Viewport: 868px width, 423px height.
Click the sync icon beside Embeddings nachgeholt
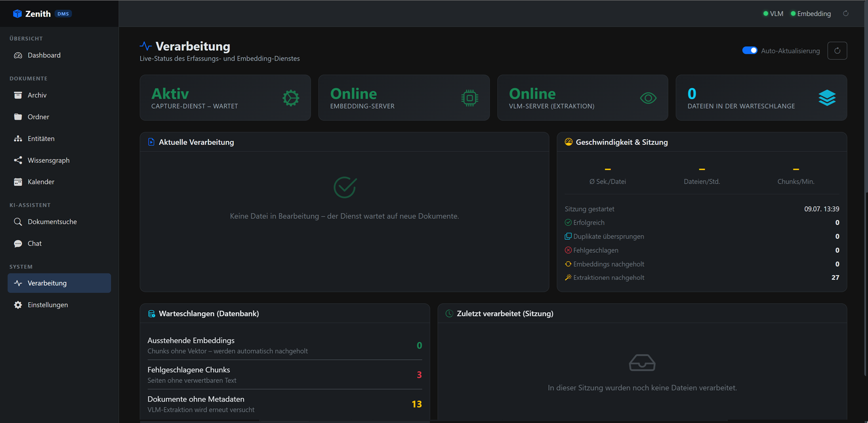click(x=568, y=264)
